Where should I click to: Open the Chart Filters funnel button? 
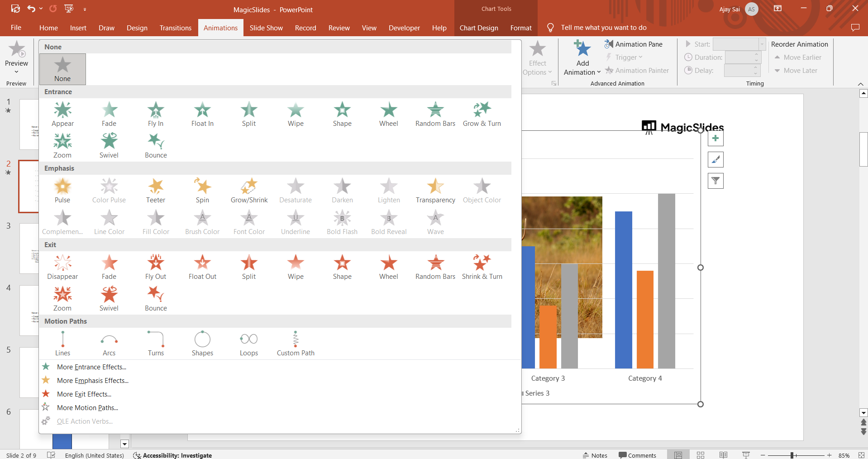pyautogui.click(x=715, y=181)
